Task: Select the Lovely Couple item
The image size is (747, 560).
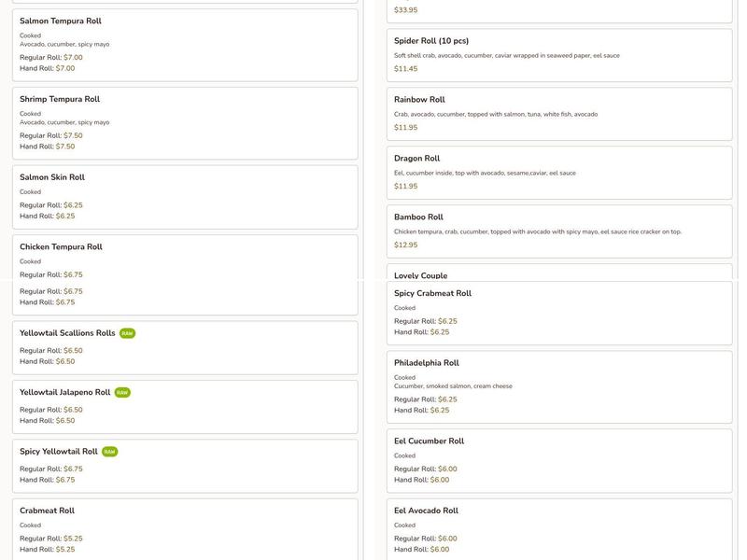Action: point(420,275)
